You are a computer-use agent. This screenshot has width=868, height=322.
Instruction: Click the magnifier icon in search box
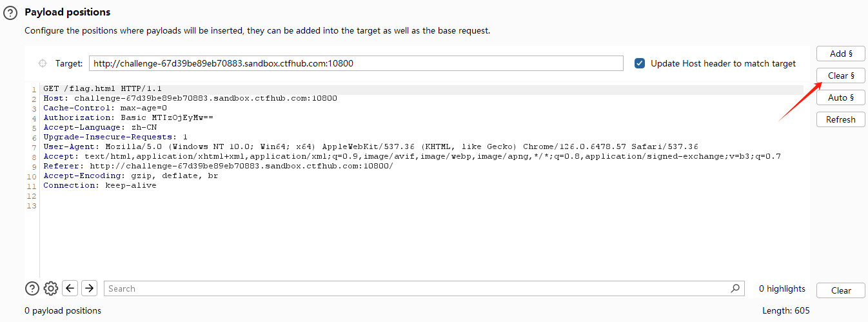click(735, 288)
